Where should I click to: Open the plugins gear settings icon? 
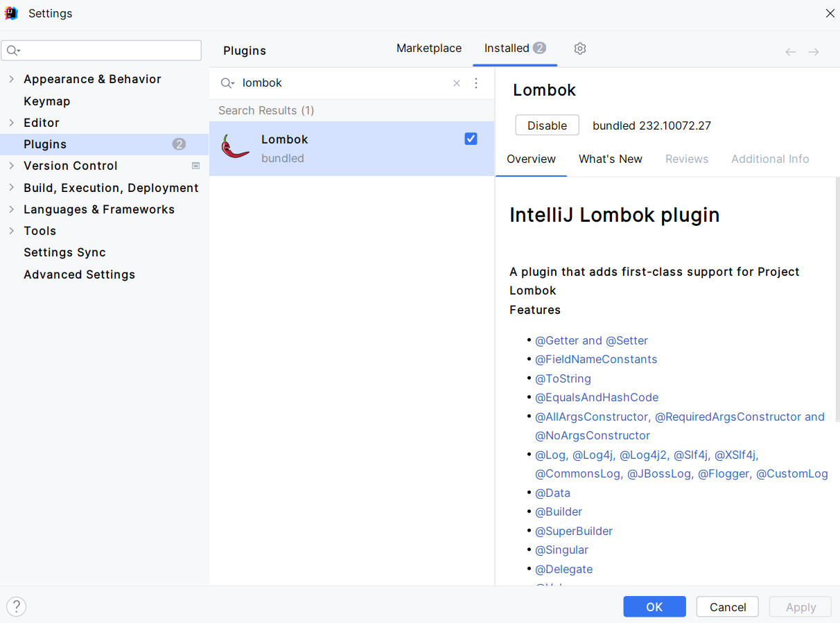(580, 49)
